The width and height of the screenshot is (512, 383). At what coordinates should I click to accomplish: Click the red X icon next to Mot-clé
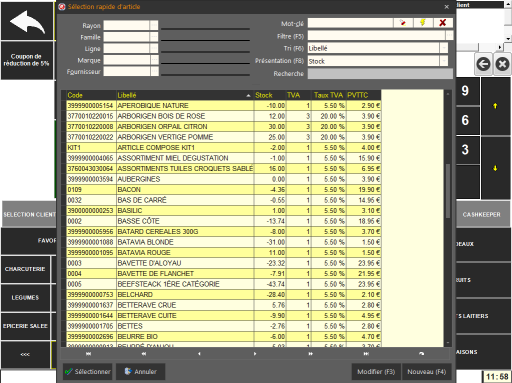tap(443, 23)
